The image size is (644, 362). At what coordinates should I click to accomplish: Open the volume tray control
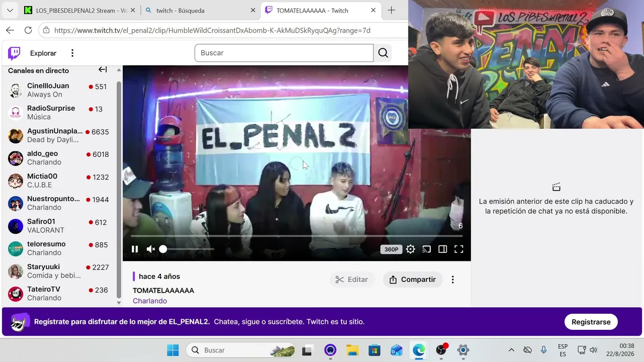point(594,350)
